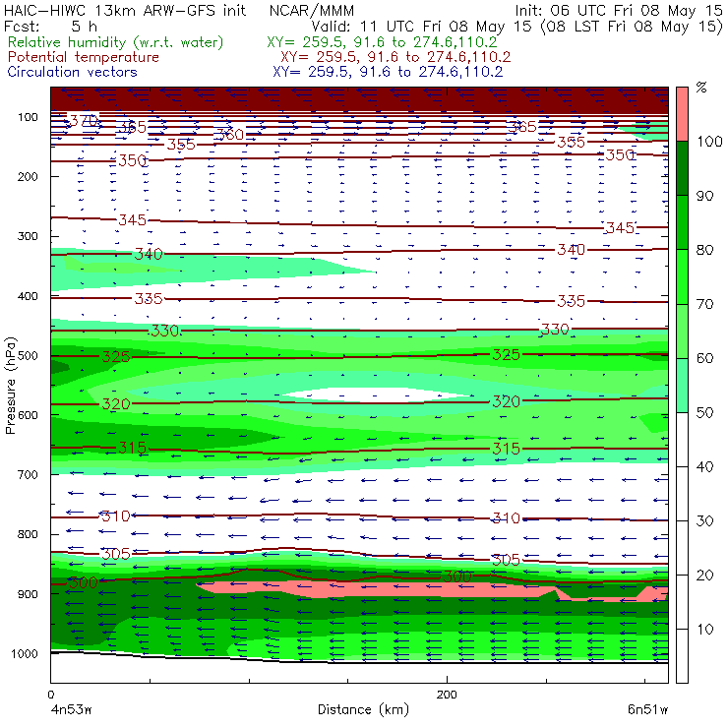Screen dimensions: 728x728
Task: Click the '80' colorbar label
Action: [704, 250]
